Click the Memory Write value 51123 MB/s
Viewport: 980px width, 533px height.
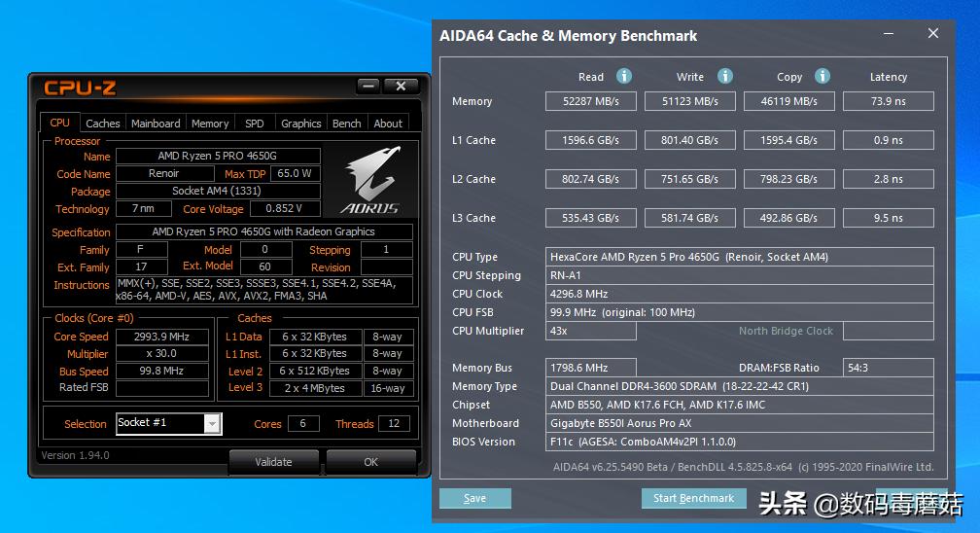[690, 101]
